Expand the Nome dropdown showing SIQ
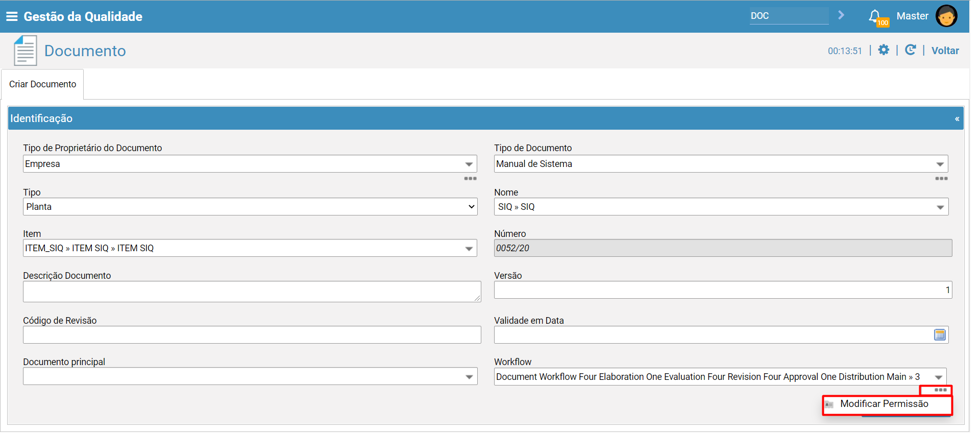This screenshot has width=980, height=433. pos(940,207)
